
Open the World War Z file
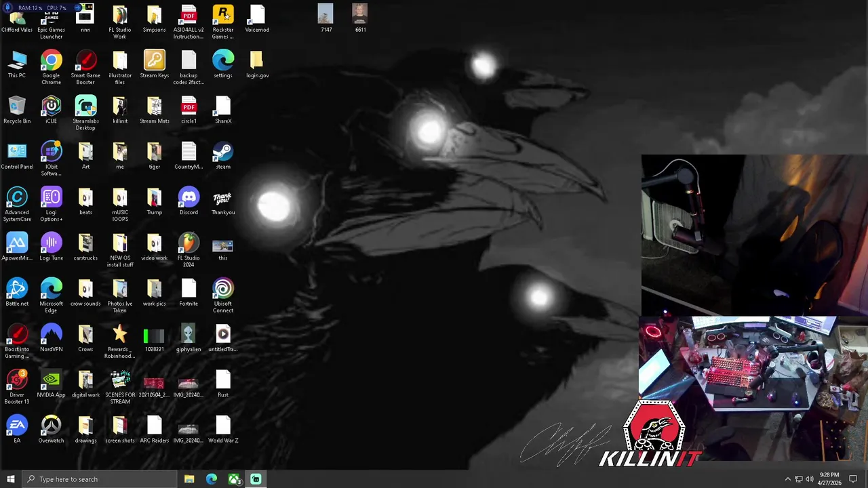(x=223, y=429)
